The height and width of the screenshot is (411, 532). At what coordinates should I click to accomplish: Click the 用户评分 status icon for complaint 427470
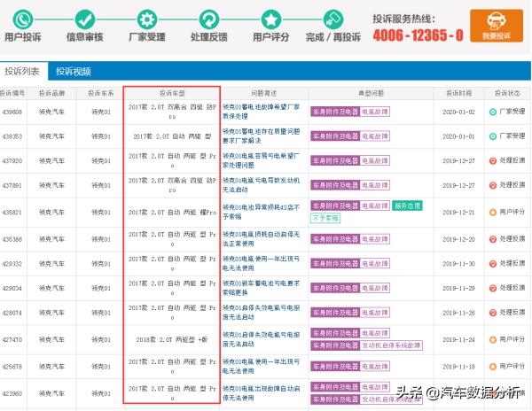[x=493, y=339]
